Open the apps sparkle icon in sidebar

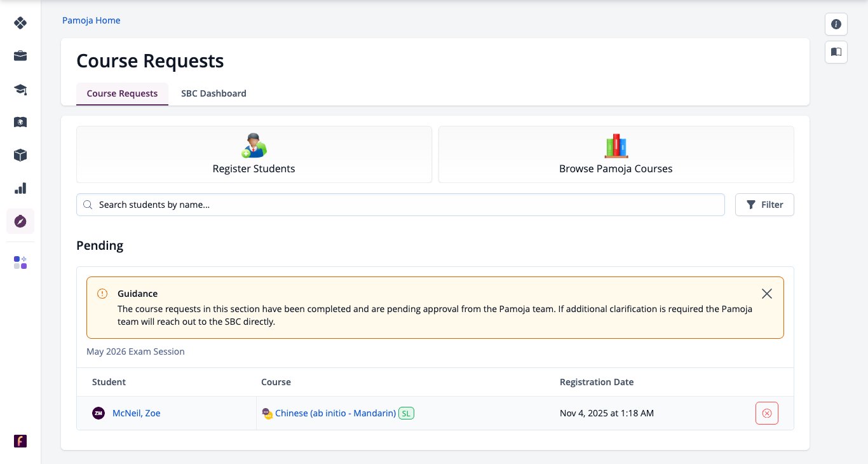coord(20,263)
